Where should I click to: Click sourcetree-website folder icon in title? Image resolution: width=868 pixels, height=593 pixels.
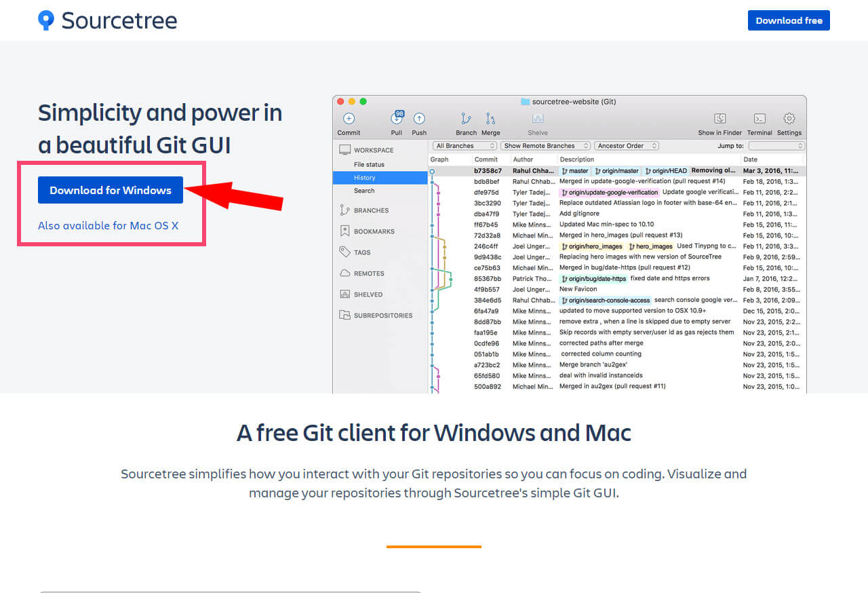point(525,102)
